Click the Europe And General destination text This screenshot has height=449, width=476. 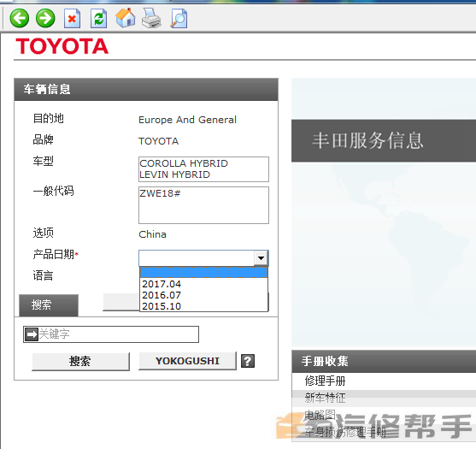pyautogui.click(x=187, y=120)
